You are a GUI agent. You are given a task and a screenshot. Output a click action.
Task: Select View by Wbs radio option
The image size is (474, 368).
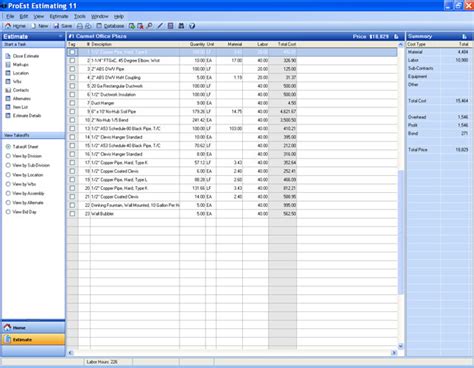coord(8,184)
